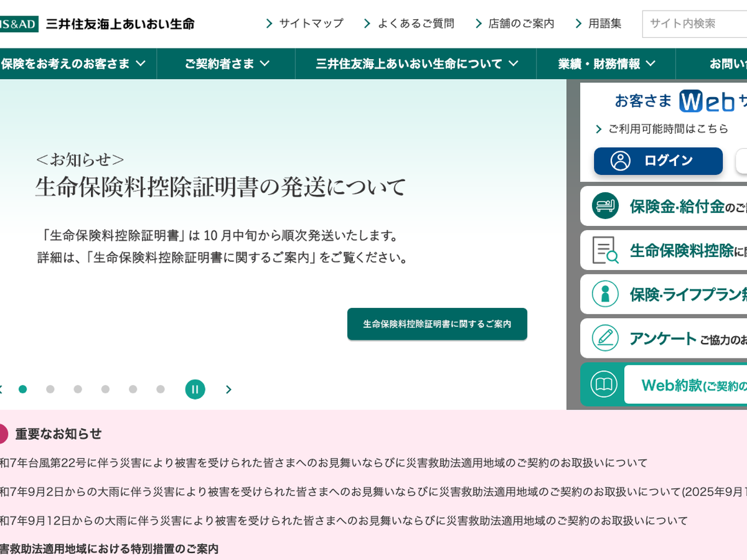Select the second carousel slide dot
This screenshot has height=560, width=747.
[50, 390]
